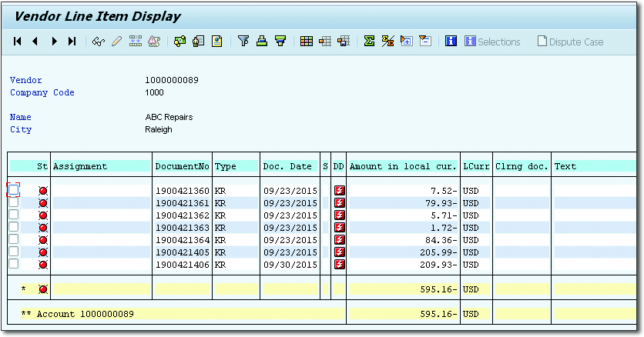Image resolution: width=644 pixels, height=337 pixels.
Task: Select the DocumentNo column header
Action: click(x=183, y=166)
